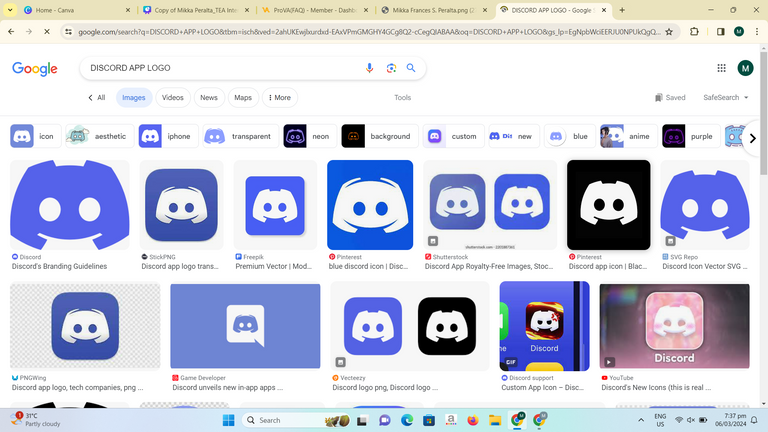
Task: Open the Vecteezy Discord logo png link
Action: click(x=385, y=387)
